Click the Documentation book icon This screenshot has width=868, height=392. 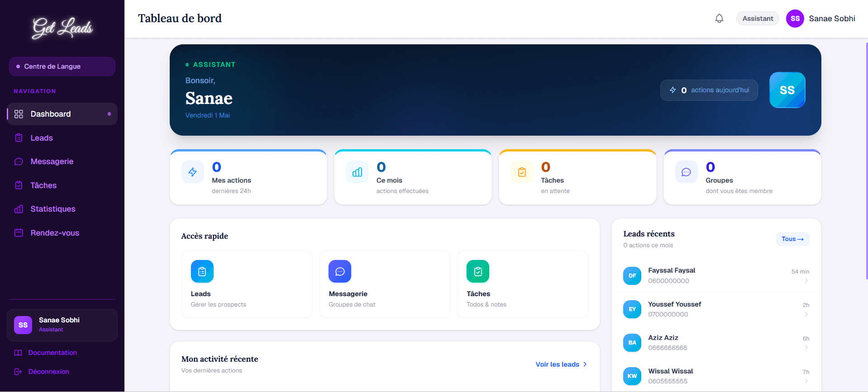coord(18,353)
